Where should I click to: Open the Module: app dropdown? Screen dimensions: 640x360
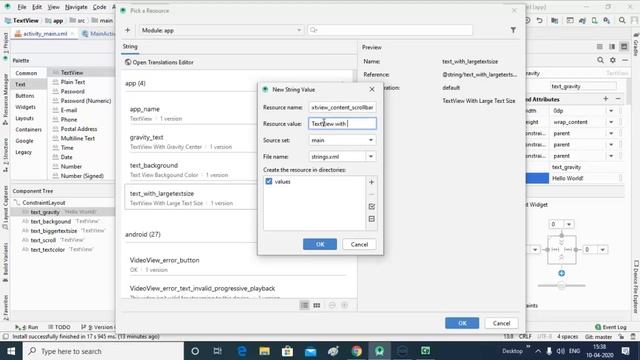tap(221, 30)
